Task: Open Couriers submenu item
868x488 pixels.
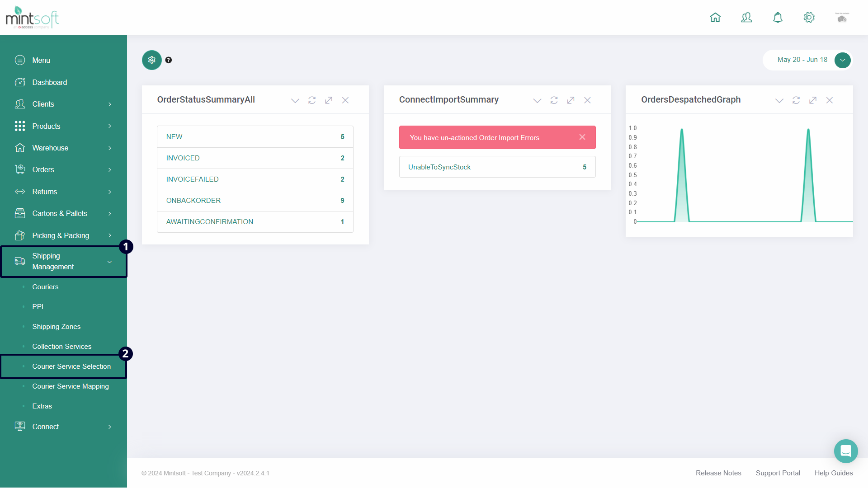Action: pos(45,287)
